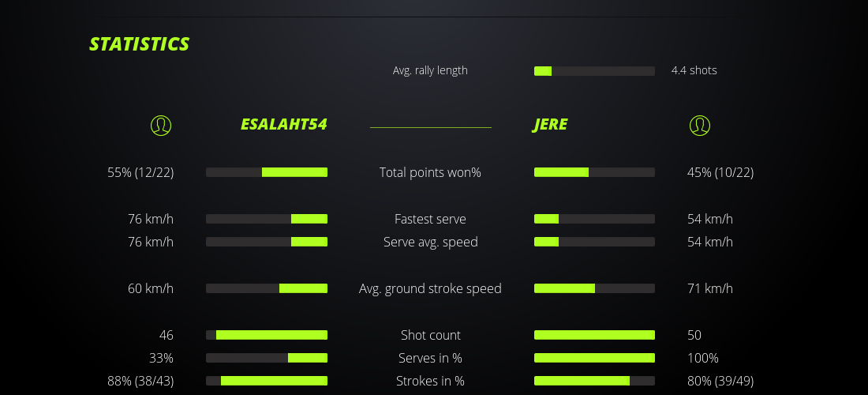
Task: Click the Statistics heading
Action: pos(139,44)
